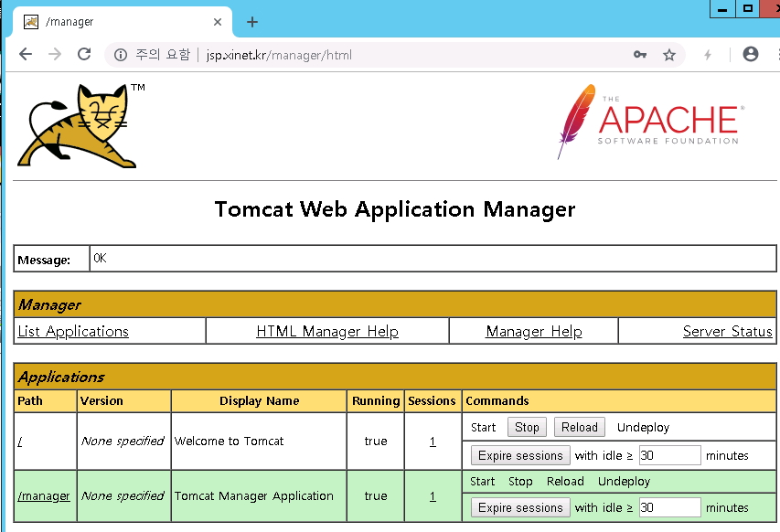The width and height of the screenshot is (780, 532).
Task: Open the user profile icon
Action: (751, 55)
